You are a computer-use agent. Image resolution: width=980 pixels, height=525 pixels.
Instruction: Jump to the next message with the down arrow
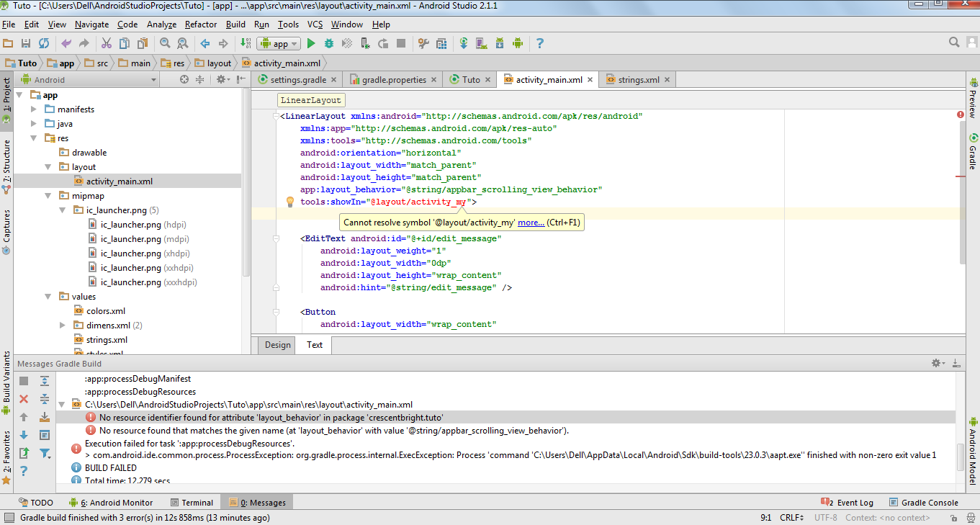point(24,435)
